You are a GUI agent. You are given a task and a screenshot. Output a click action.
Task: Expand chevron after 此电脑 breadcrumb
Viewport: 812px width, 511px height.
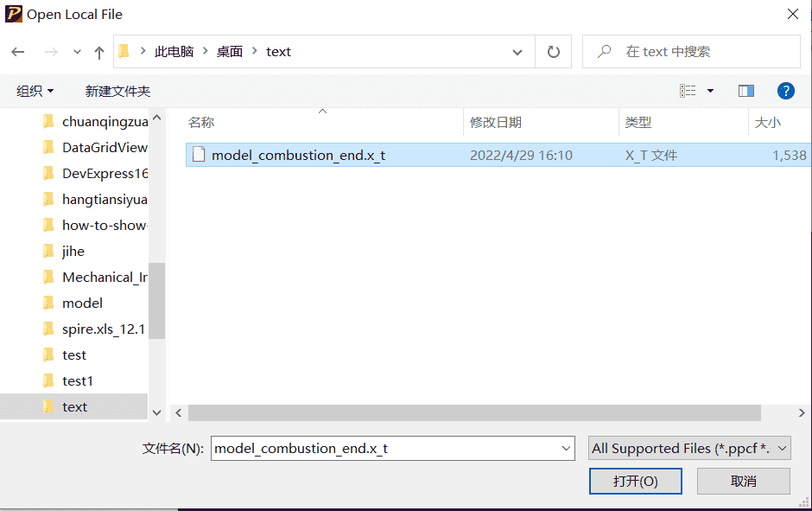205,51
